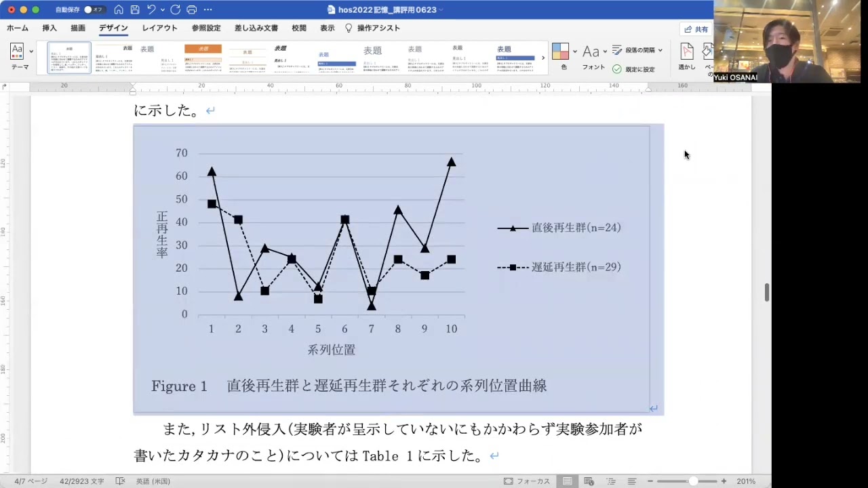
Task: Click the Figure 1 caption text
Action: click(x=349, y=386)
